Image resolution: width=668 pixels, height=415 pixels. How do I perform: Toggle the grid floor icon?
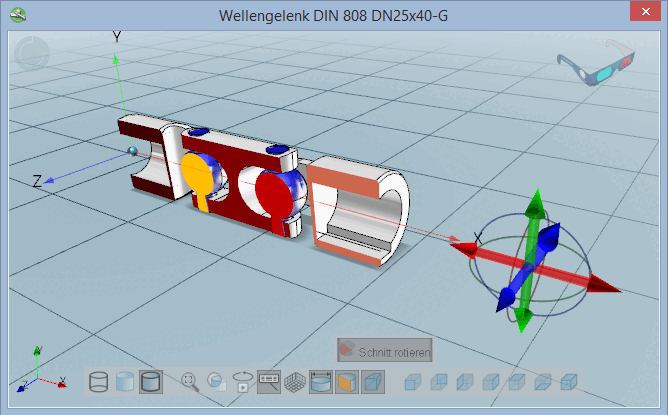coord(295,382)
